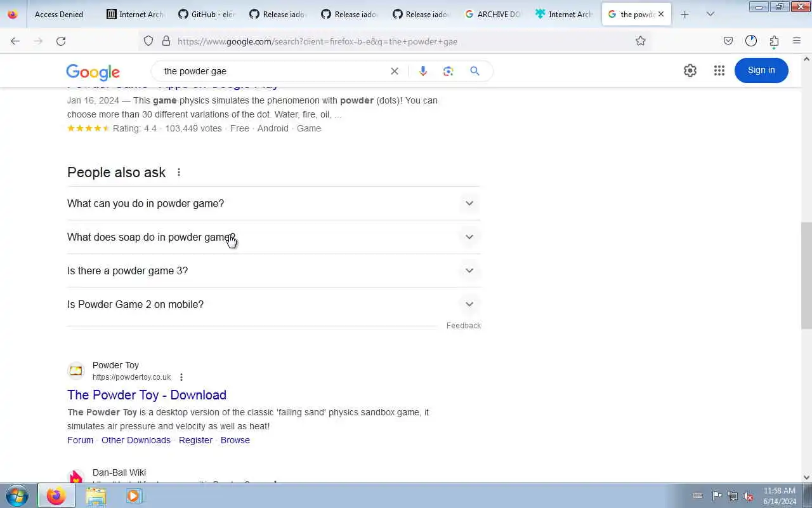
Task: Open the Google apps grid
Action: 719,70
